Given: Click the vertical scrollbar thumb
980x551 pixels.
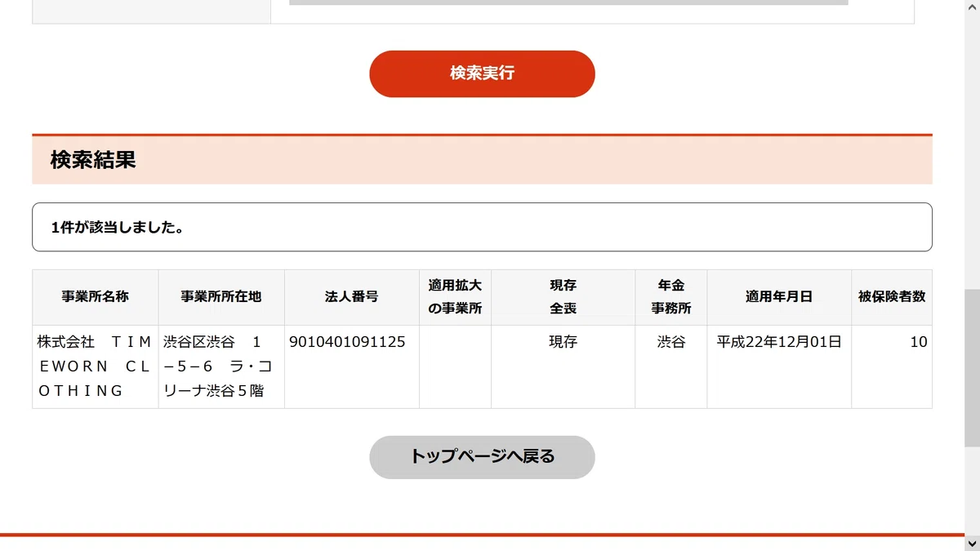Looking at the screenshot, I should point(972,367).
